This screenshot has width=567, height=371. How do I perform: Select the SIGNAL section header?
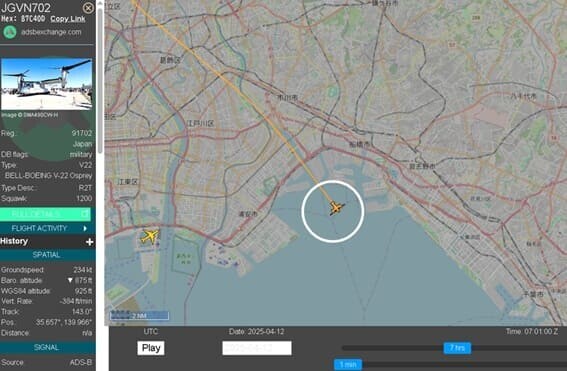tap(47, 347)
